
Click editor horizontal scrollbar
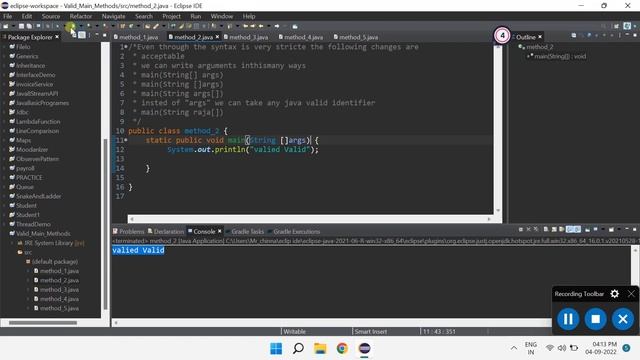[x=309, y=219]
